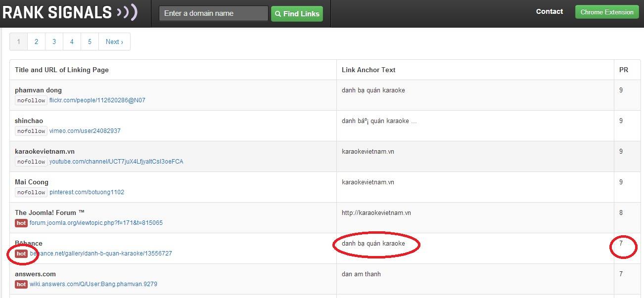Go to pagination page 5
The height and width of the screenshot is (298, 644).
(90, 42)
